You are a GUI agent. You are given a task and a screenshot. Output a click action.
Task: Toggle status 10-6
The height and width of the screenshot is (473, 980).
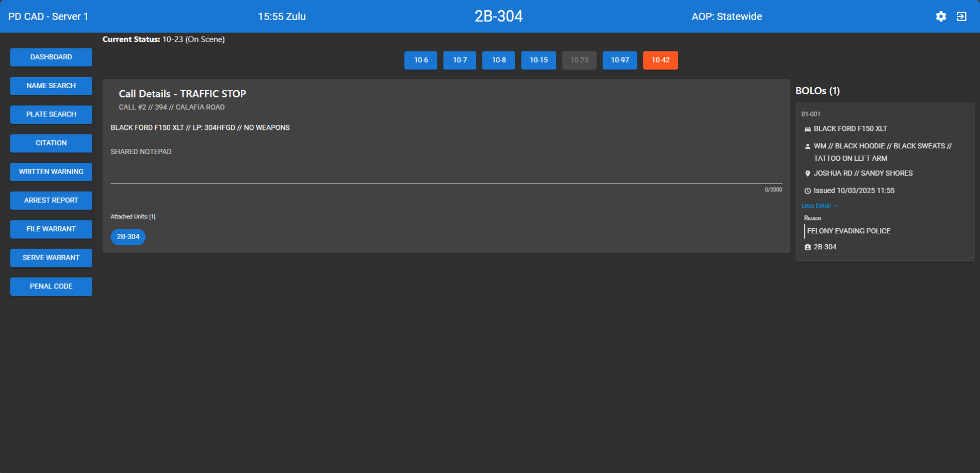[x=420, y=60]
